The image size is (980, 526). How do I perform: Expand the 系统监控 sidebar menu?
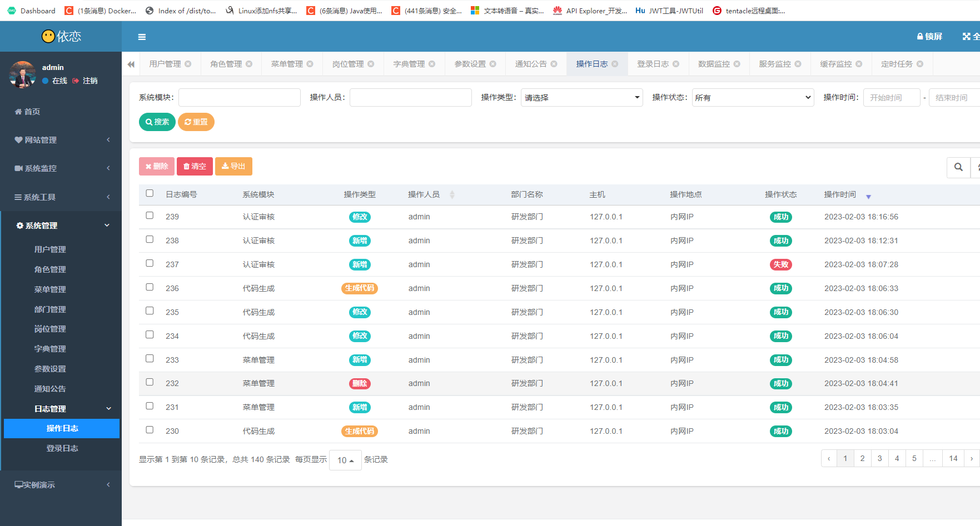(x=61, y=168)
